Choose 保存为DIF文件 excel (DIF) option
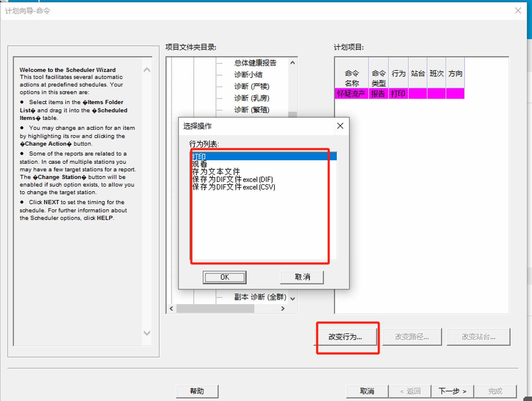This screenshot has height=401, width=532. coord(232,180)
